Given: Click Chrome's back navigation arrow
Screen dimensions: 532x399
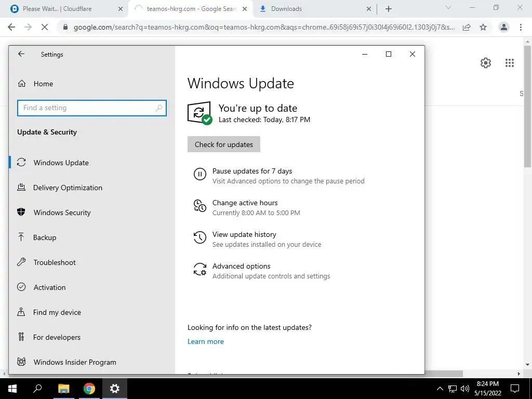Looking at the screenshot, I should coord(11,27).
